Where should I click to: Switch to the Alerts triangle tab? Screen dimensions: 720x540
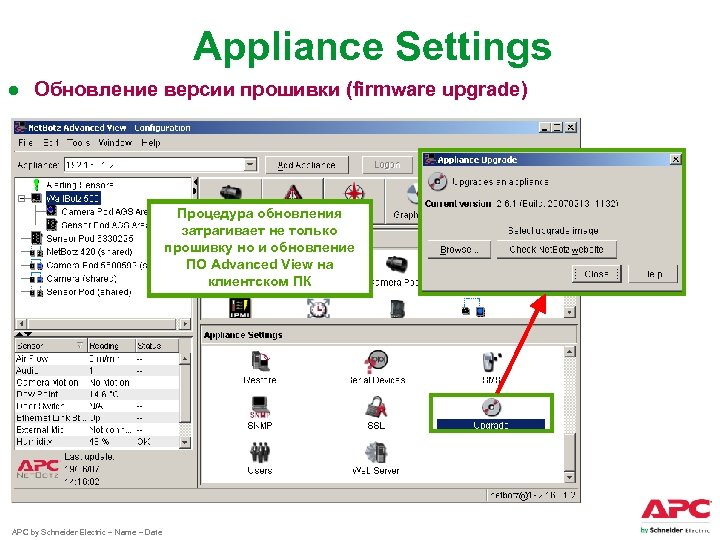pyautogui.click(x=293, y=191)
